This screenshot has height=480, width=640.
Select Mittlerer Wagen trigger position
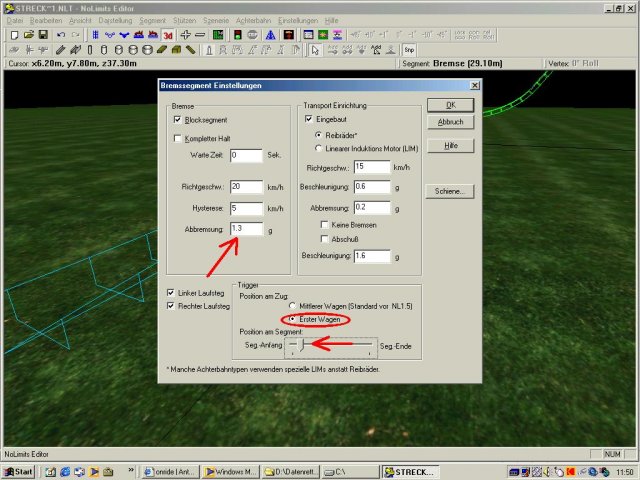pos(292,306)
